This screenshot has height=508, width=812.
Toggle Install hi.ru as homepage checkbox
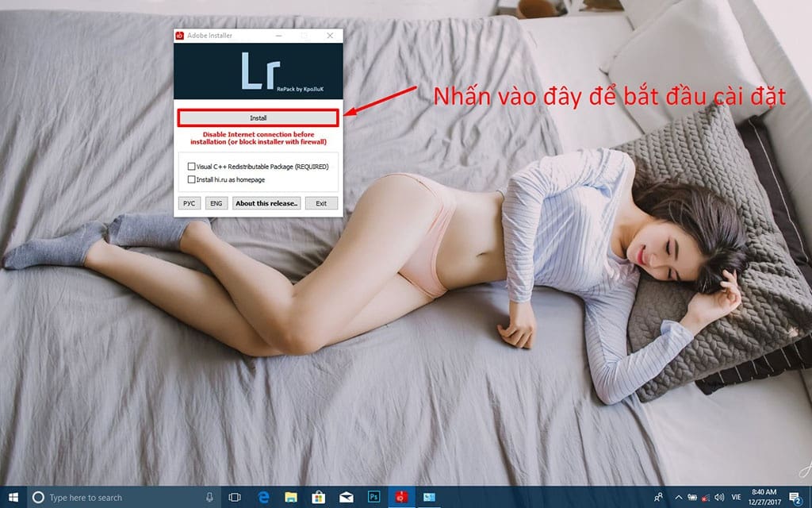(191, 179)
